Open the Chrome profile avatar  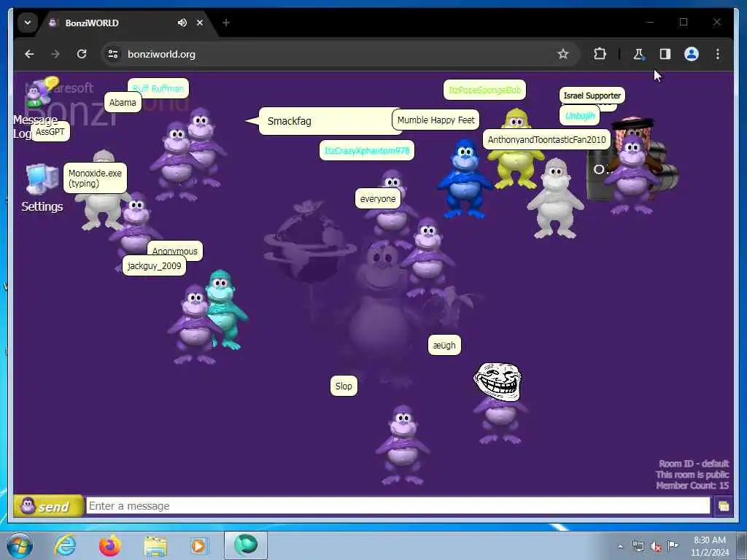point(692,54)
